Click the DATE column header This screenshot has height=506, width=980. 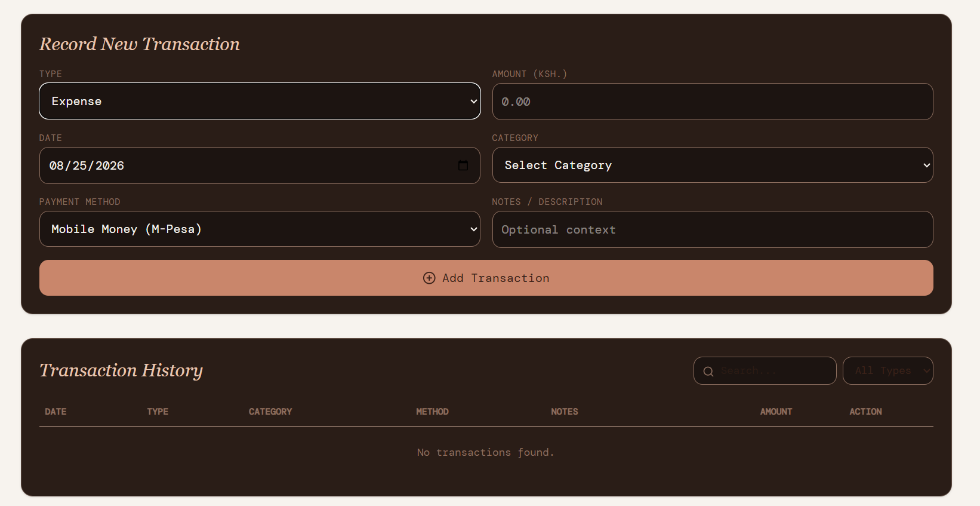point(56,412)
